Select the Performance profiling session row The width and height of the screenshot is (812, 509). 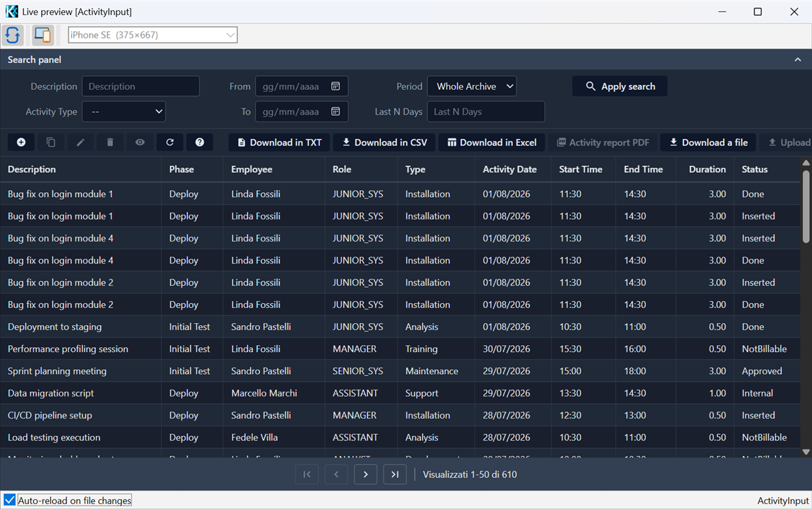(401, 349)
